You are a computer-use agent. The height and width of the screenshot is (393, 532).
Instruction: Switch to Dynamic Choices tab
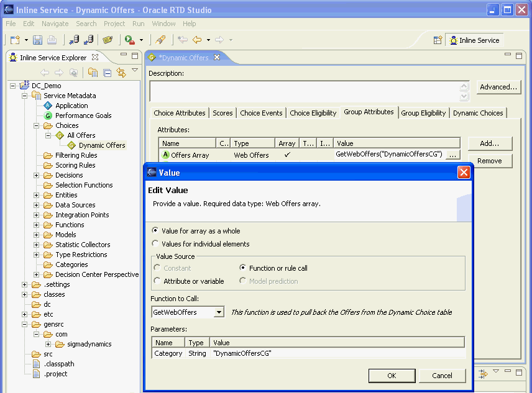click(x=478, y=113)
